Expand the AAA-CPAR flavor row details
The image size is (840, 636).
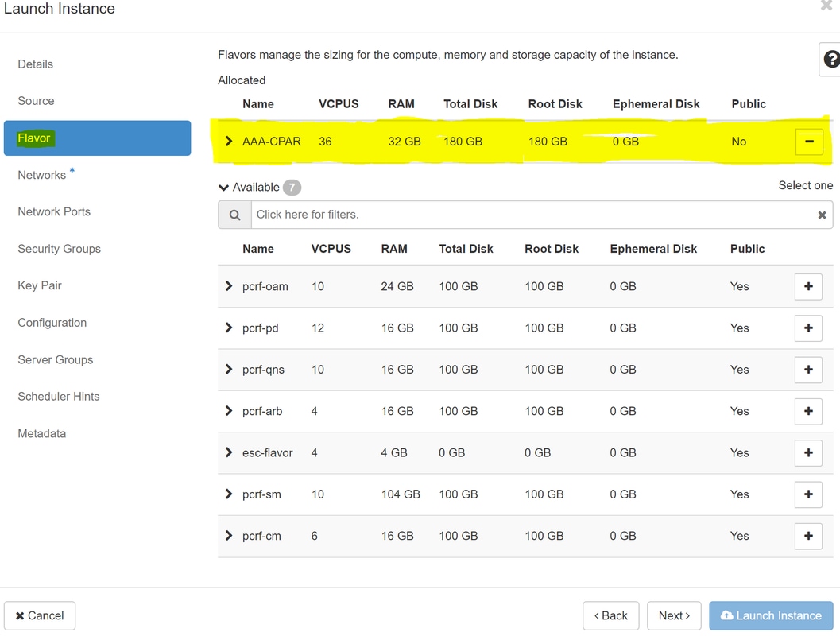pos(229,142)
